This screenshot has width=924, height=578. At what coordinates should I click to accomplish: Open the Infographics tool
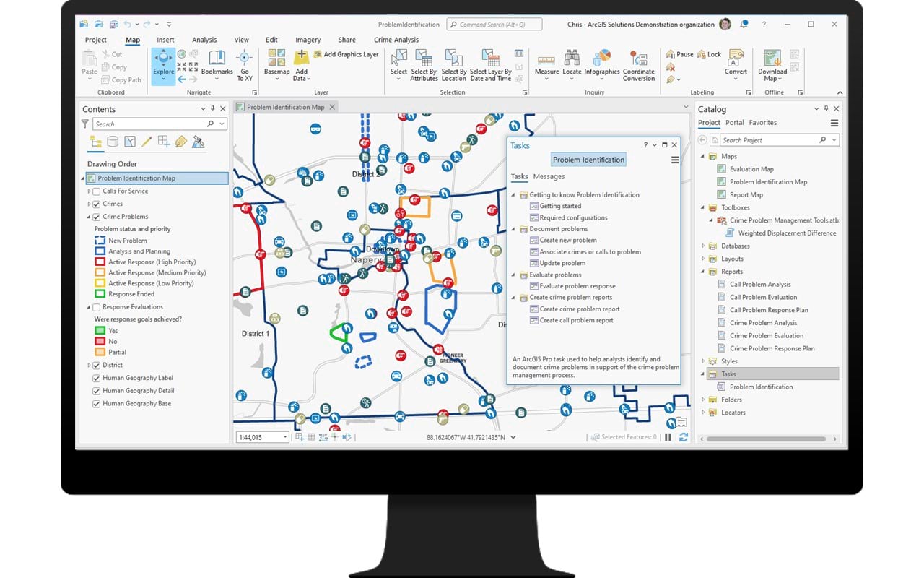(x=602, y=64)
